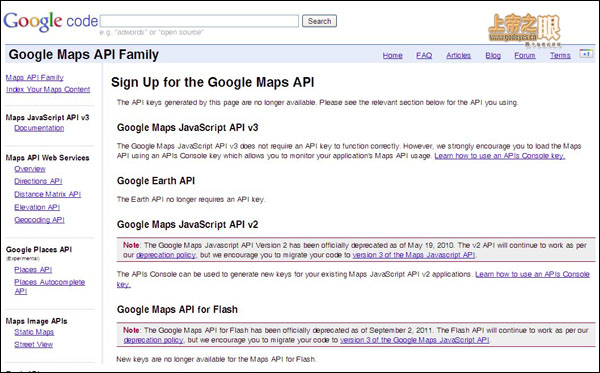Open the Blog link in the header
This screenshot has width=600, height=373.
[493, 55]
